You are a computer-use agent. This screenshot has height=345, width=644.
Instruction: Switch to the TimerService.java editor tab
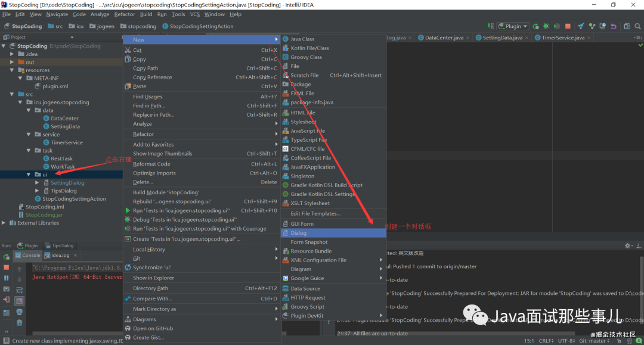pyautogui.click(x=563, y=38)
